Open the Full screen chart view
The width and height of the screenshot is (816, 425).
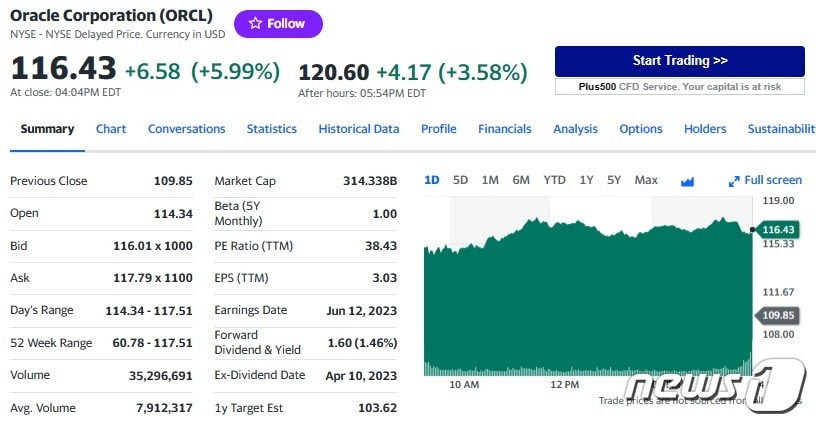point(765,180)
